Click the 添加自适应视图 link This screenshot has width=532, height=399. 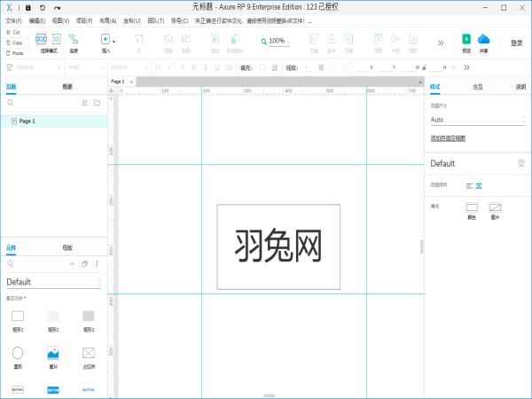coord(448,138)
